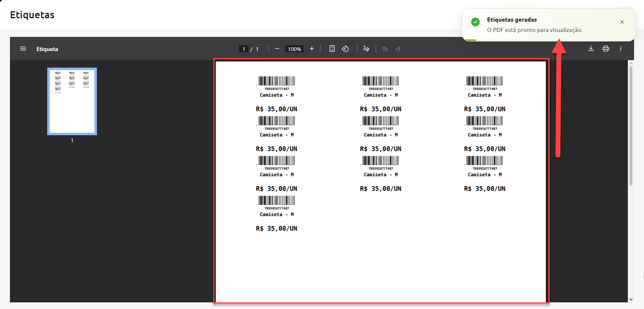Select the page 1 thumbnail
Screen dimensions: 644x309
(x=72, y=101)
